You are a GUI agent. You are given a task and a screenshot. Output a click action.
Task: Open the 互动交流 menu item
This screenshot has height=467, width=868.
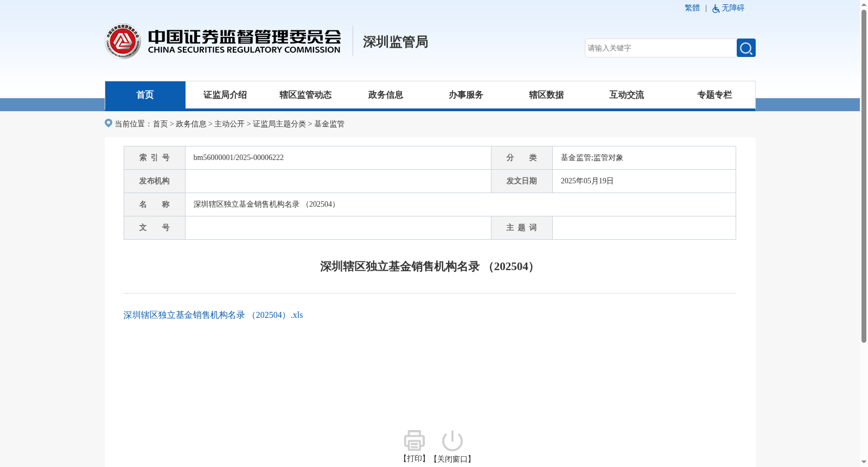tap(627, 95)
